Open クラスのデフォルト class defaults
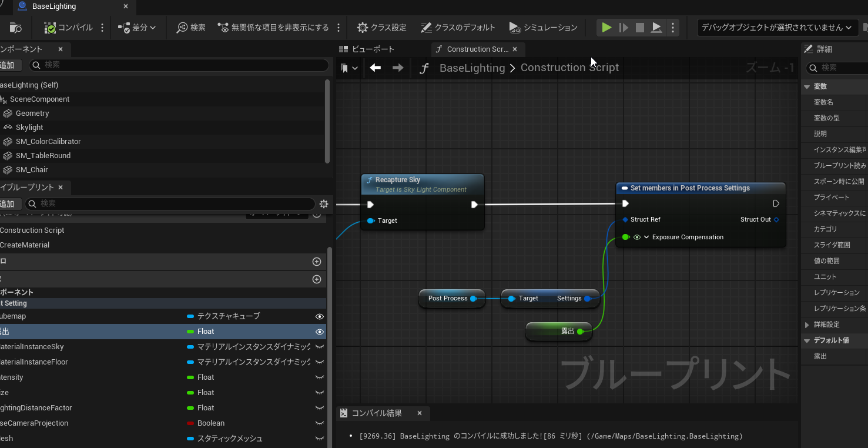Viewport: 868px width, 448px height. coord(458,28)
